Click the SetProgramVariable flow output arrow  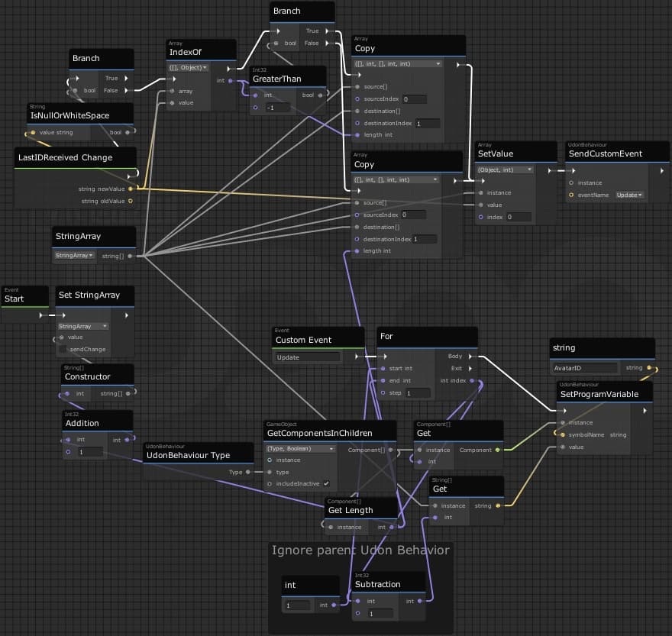(x=645, y=410)
